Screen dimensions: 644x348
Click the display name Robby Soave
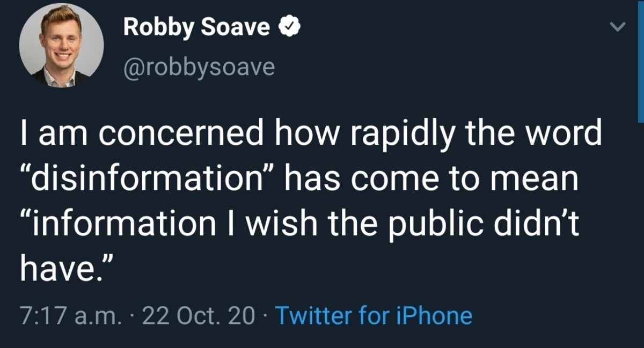click(x=196, y=27)
